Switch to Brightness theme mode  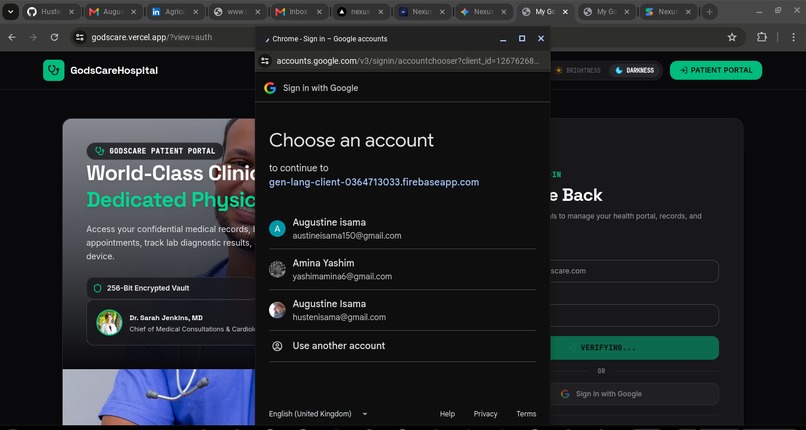coord(577,70)
